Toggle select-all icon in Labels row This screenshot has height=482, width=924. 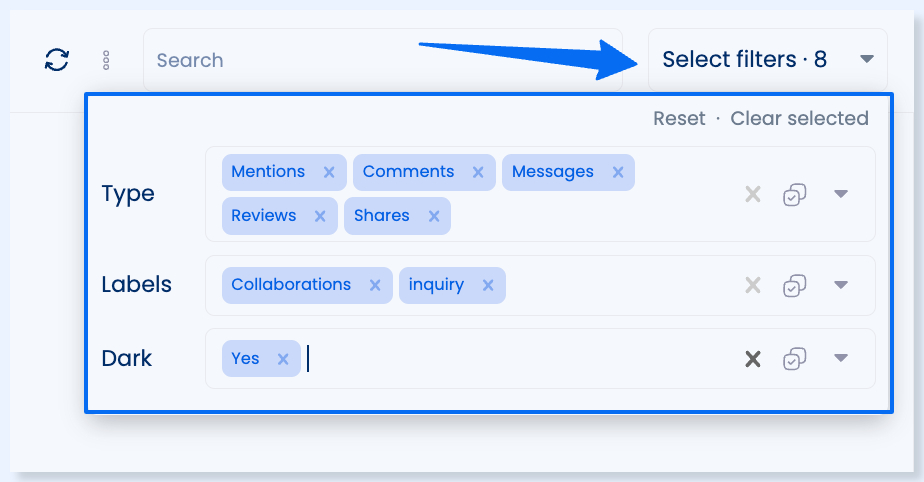tap(794, 286)
